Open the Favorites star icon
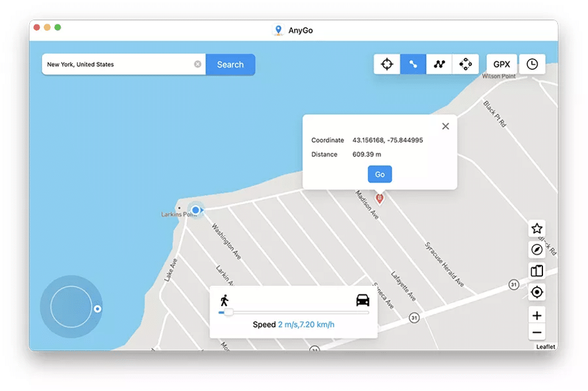 point(537,229)
